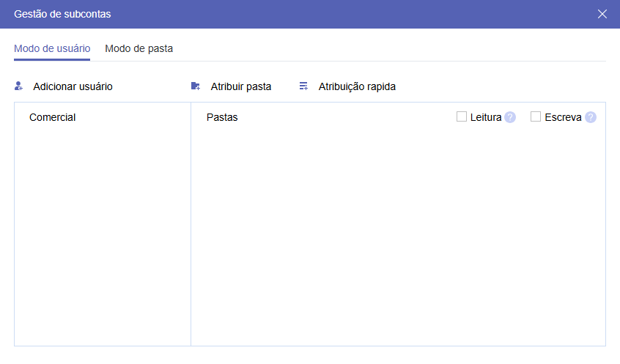The height and width of the screenshot is (364, 620).
Task: Click the Gestão de subcontas title text
Action: pos(63,14)
